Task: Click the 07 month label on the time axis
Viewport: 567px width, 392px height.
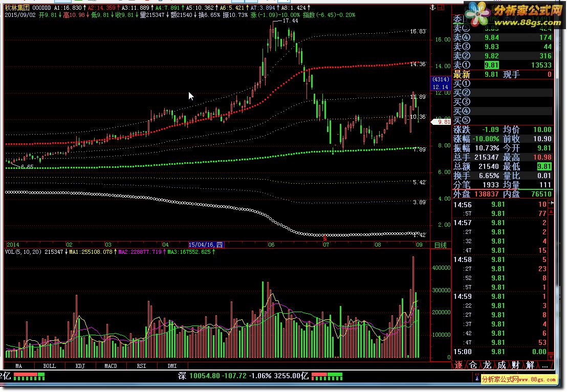Action: click(326, 245)
